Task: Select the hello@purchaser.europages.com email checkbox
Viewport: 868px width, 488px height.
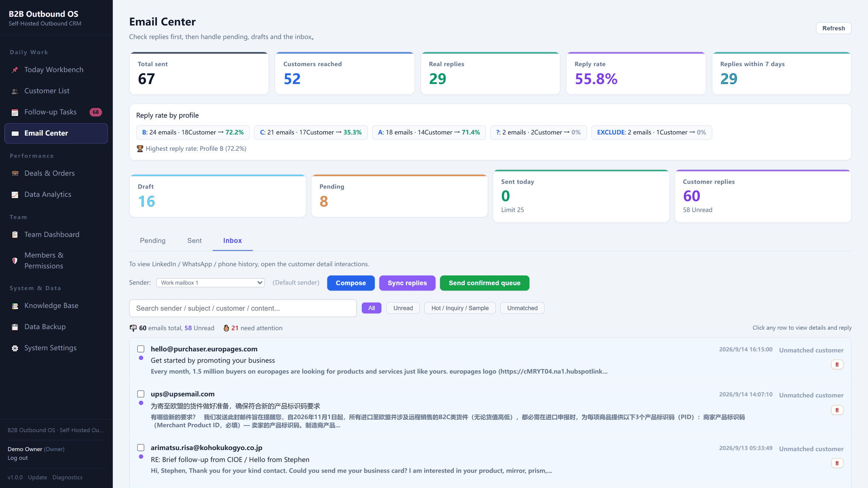Action: 141,349
